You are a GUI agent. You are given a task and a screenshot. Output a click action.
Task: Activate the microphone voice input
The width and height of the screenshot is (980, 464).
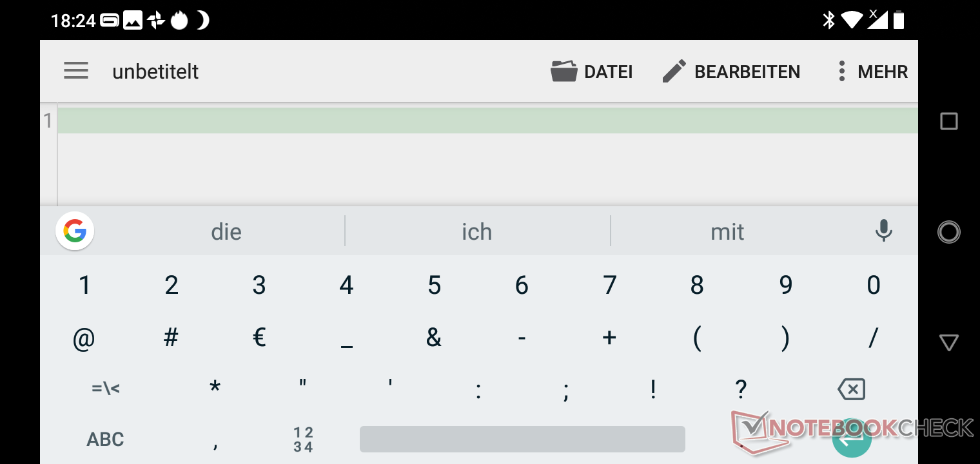point(883,231)
